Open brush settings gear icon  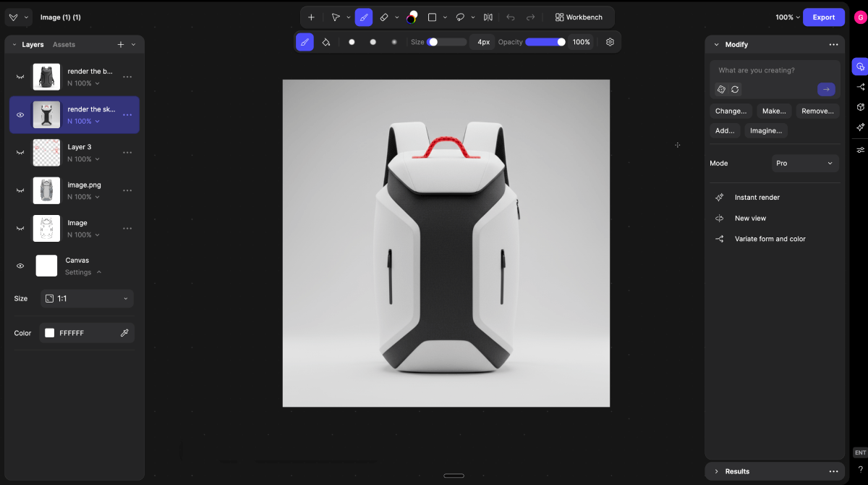click(610, 42)
